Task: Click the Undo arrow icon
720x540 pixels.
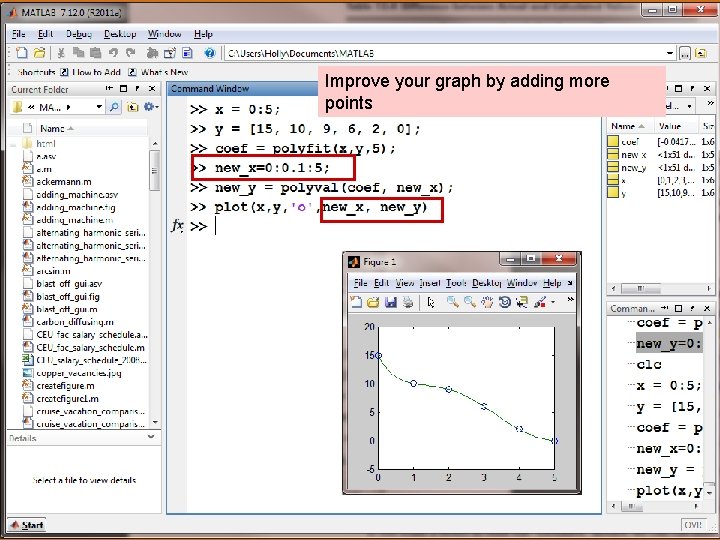Action: [113, 53]
